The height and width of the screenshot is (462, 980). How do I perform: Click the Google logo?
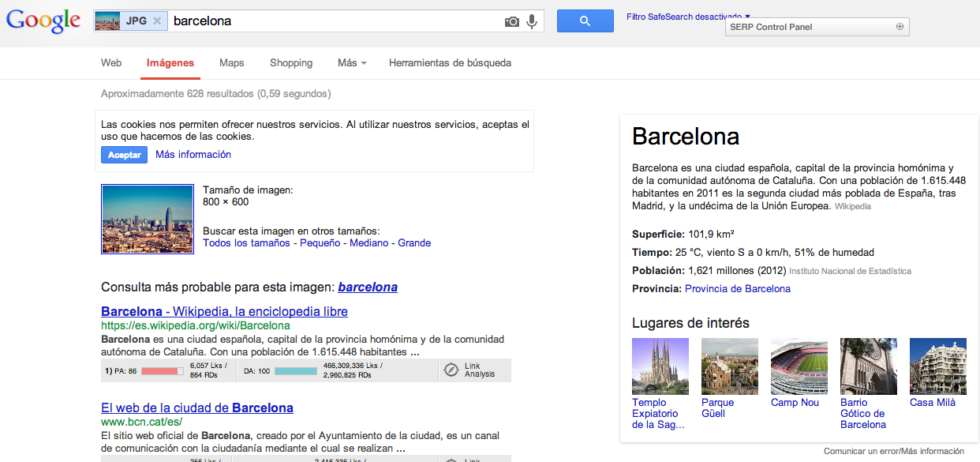pos(43,21)
